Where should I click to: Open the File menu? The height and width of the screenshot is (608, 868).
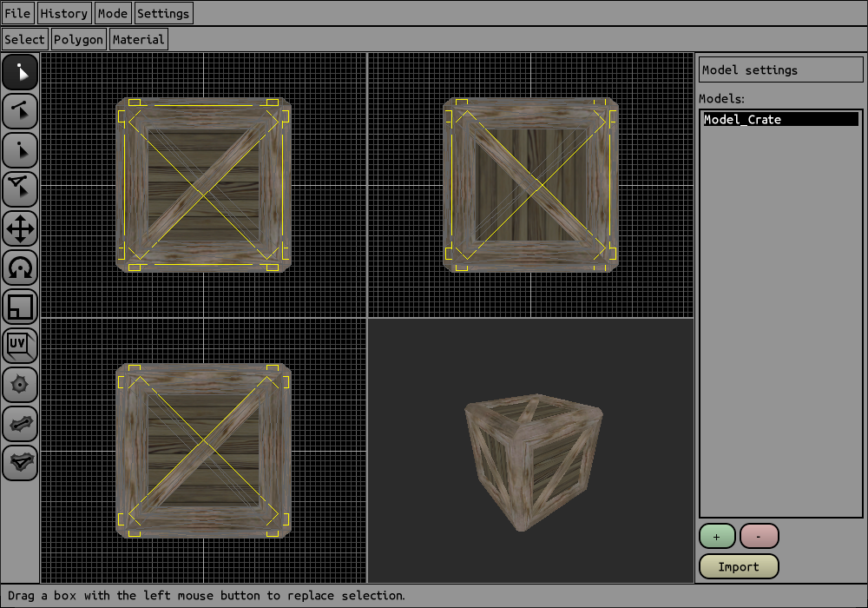click(17, 13)
